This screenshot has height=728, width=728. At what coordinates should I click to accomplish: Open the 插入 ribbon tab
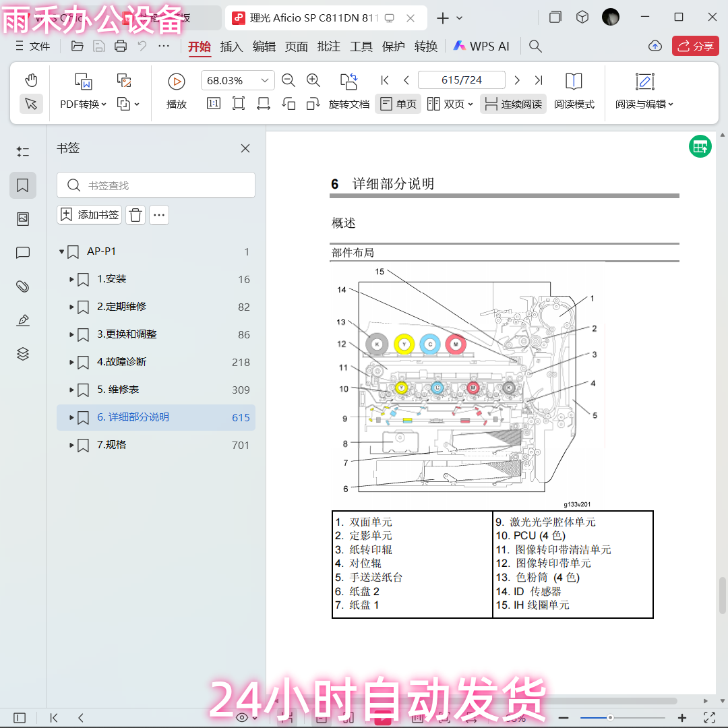232,47
